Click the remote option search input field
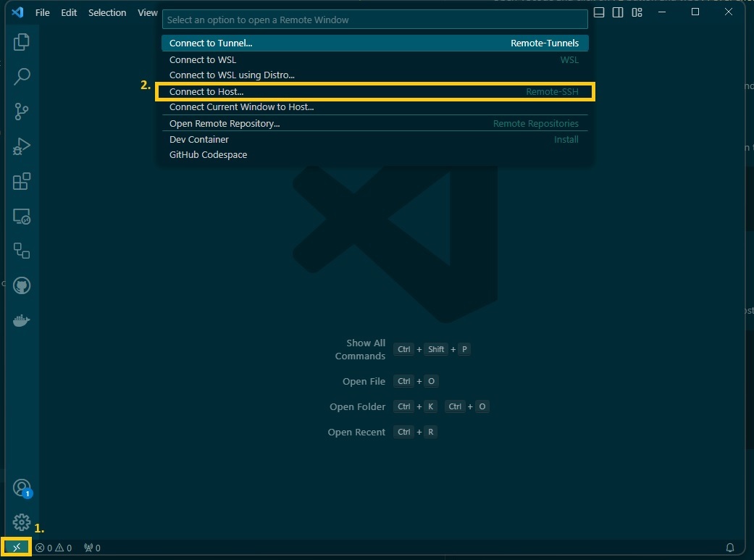The width and height of the screenshot is (754, 560). (374, 20)
